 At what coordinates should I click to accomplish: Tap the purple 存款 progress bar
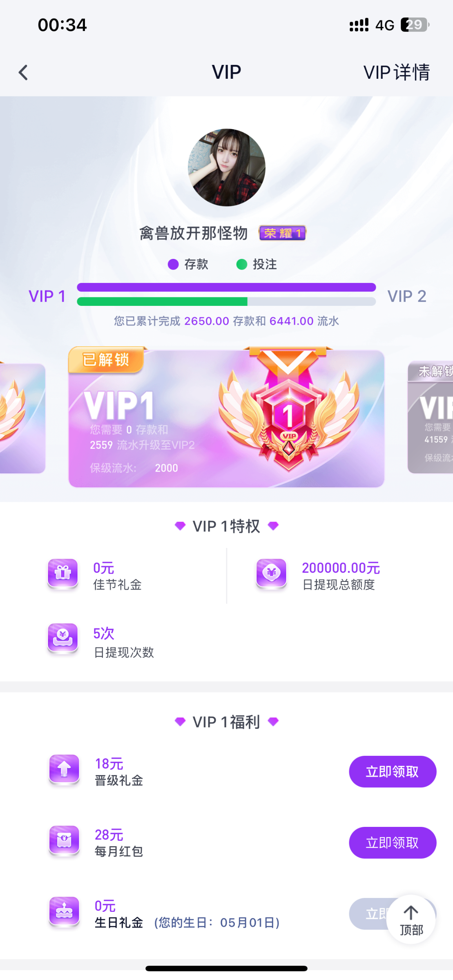226,287
